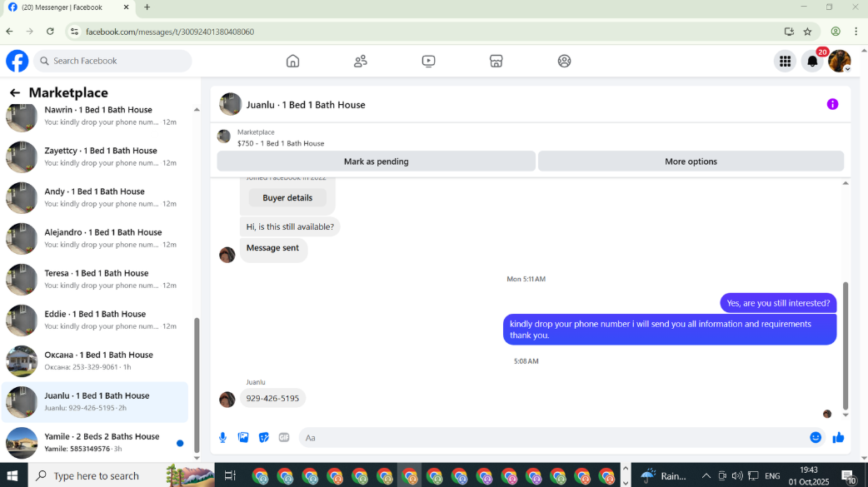868x487 pixels.
Task: Open the emoji picker smiley icon
Action: point(816,437)
